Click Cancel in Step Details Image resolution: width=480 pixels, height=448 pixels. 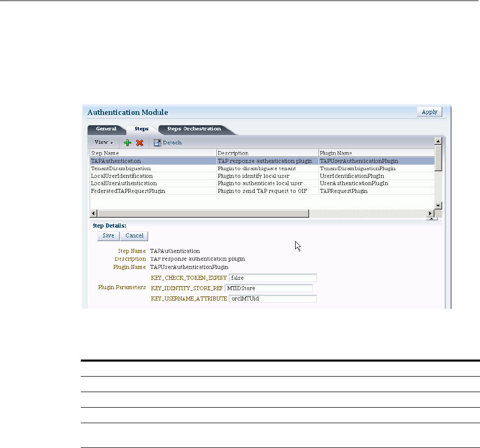pyautogui.click(x=134, y=236)
